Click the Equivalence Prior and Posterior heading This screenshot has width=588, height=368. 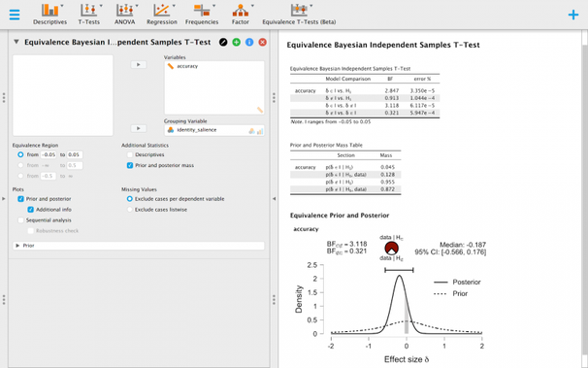click(340, 216)
